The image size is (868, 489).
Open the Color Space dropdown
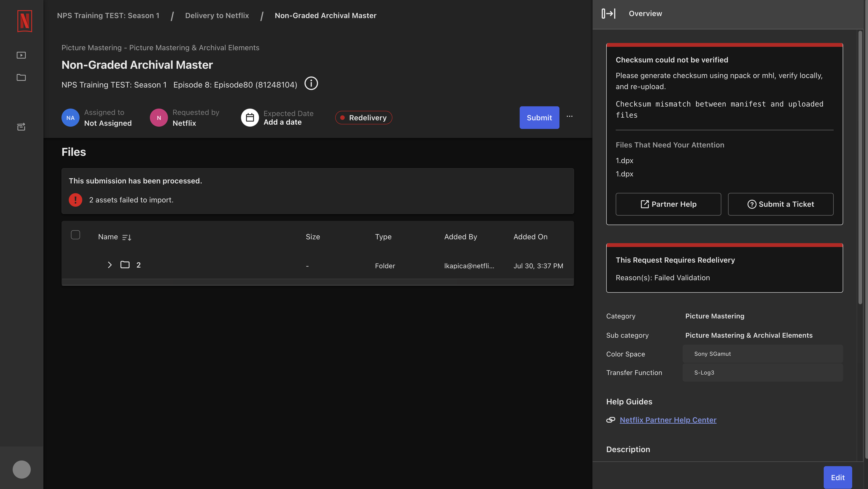tap(763, 354)
